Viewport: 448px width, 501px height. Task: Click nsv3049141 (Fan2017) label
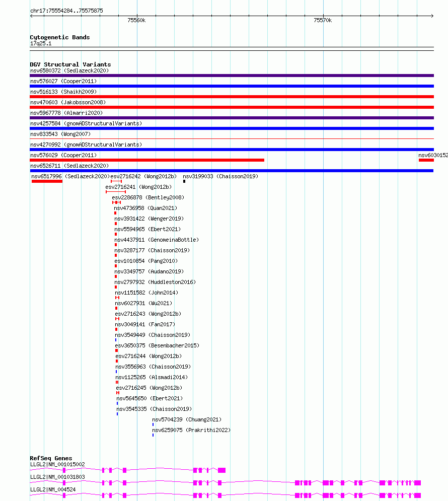tap(145, 324)
